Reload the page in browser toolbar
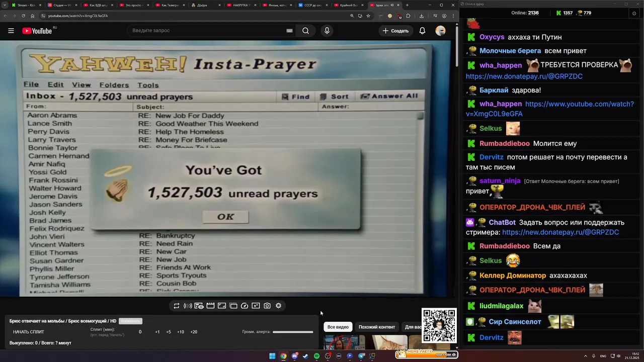The height and width of the screenshot is (362, 644). pos(24,16)
